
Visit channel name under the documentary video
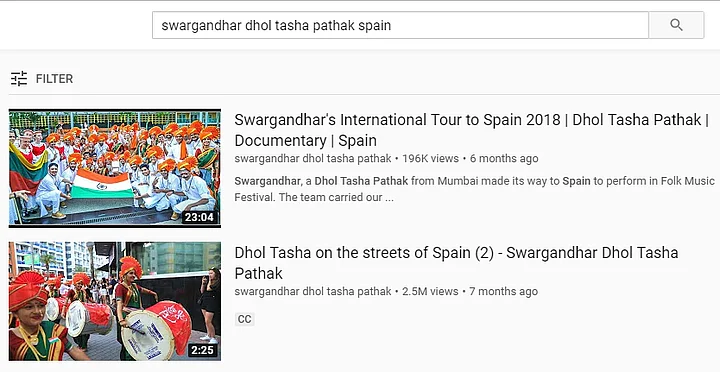click(313, 159)
